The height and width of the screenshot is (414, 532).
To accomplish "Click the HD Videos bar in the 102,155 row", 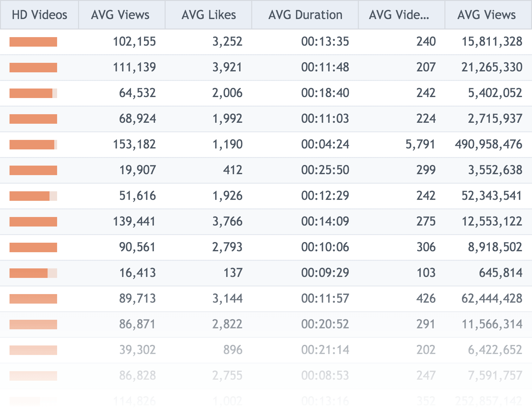I will click(x=33, y=42).
